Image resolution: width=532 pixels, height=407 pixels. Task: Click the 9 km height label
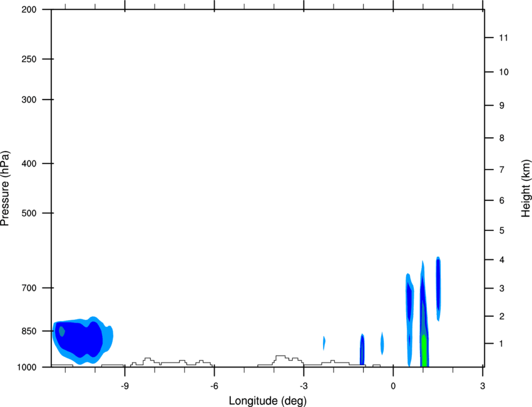[501, 106]
